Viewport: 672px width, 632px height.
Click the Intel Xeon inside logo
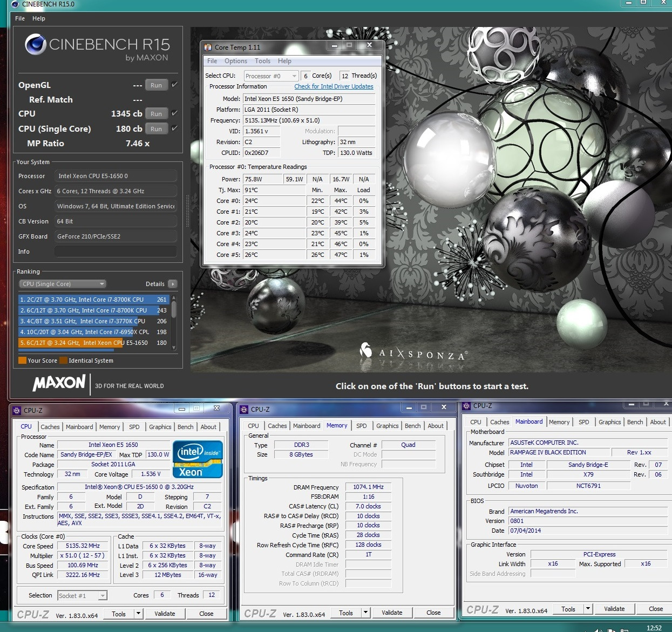(x=198, y=459)
